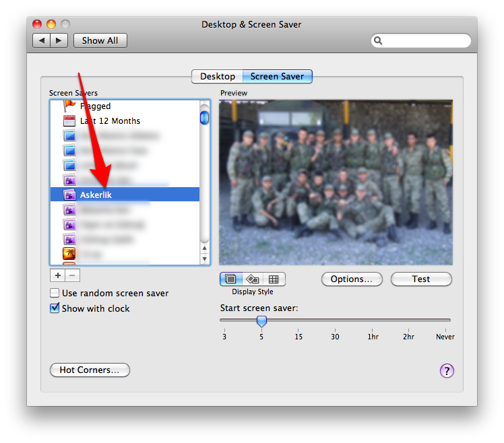504x443 pixels.
Task: Go forward using the right arrow button
Action: 59,40
